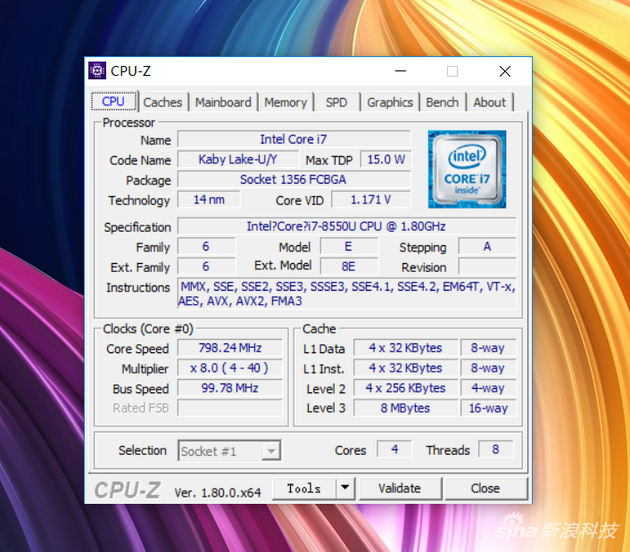Image resolution: width=630 pixels, height=552 pixels.
Task: Click the Threads count value 8
Action: [495, 449]
